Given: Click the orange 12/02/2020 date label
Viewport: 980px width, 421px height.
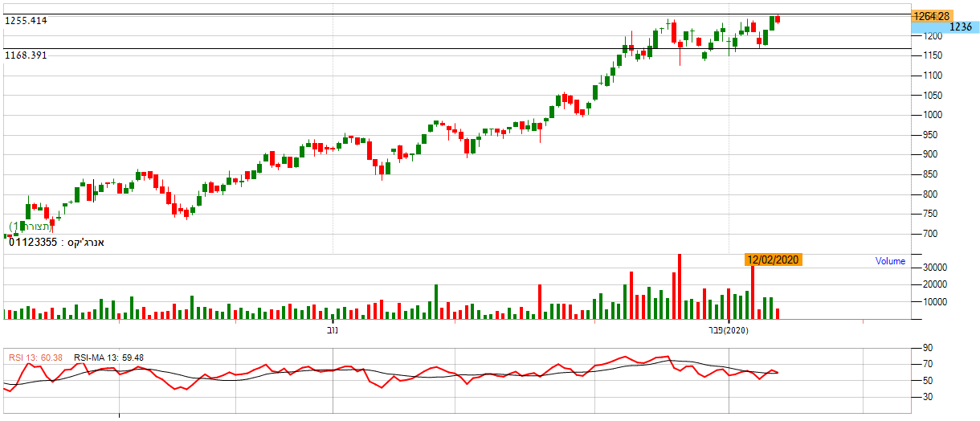Looking at the screenshot, I should 773,260.
